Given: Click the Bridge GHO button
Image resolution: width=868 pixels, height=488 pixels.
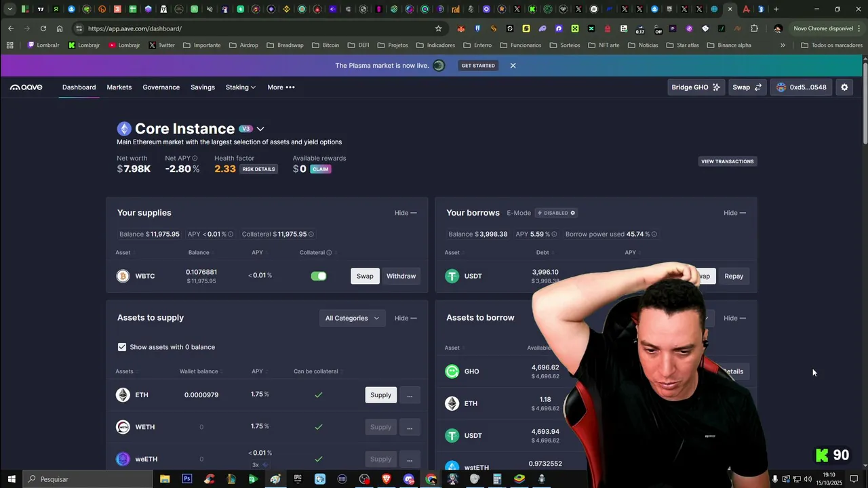Looking at the screenshot, I should click(696, 87).
